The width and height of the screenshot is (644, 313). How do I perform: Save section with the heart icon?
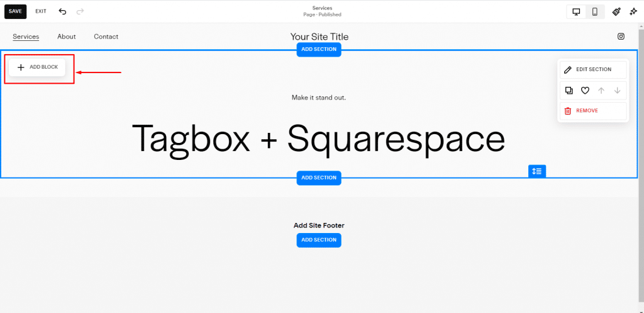click(x=585, y=91)
